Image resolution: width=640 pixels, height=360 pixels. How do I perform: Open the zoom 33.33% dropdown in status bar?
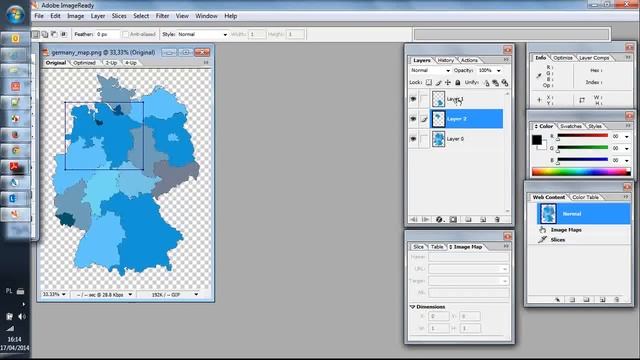coord(64,294)
